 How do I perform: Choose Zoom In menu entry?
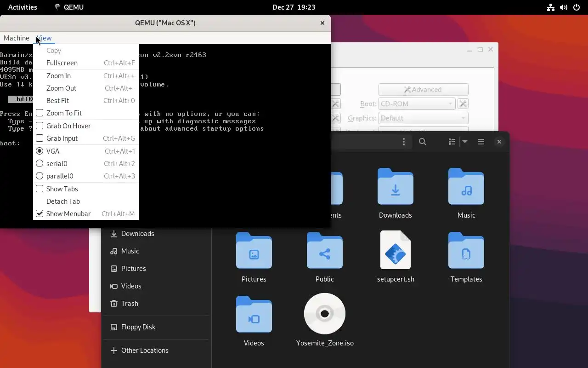[86, 76]
